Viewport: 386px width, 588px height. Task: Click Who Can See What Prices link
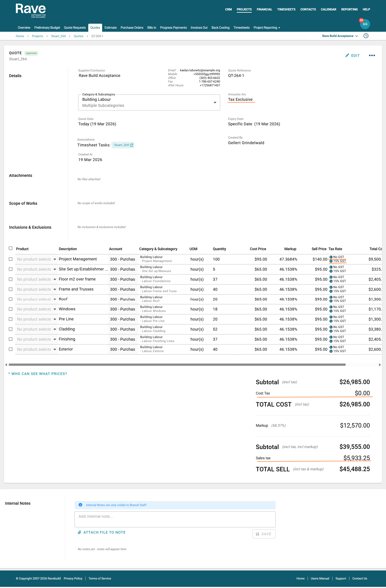click(x=38, y=374)
